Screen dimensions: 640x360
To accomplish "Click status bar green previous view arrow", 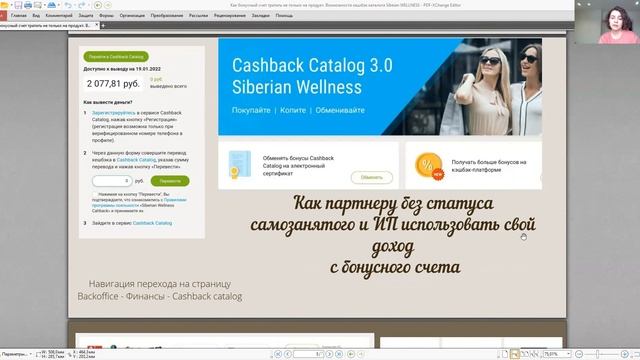I will tap(351, 354).
